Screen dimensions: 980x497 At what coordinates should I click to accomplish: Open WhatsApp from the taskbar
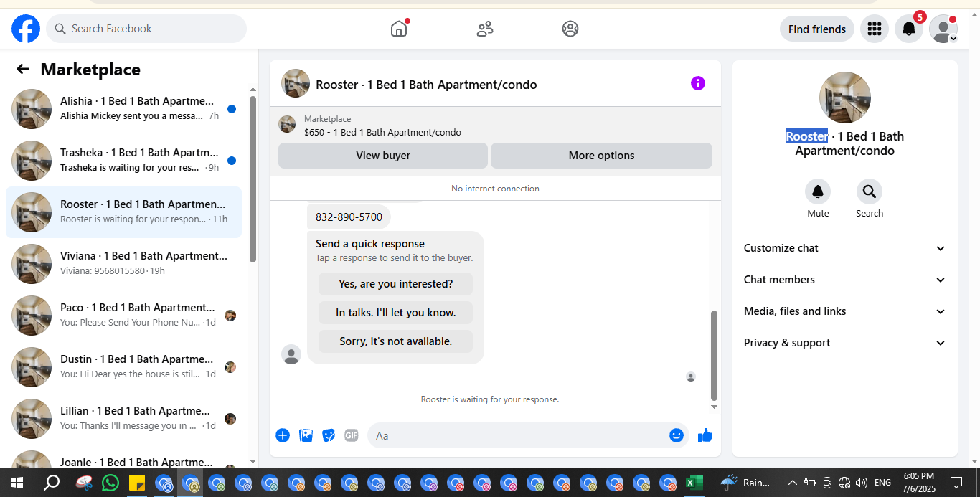[110, 483]
